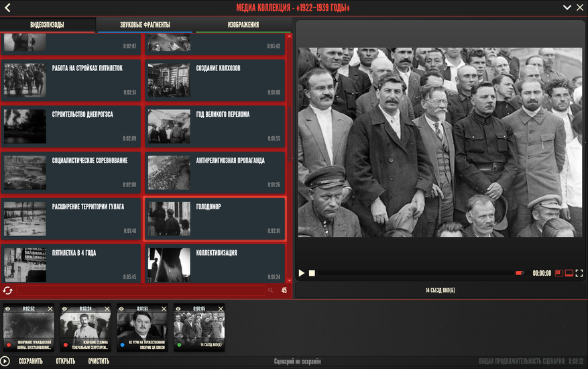Select the Работа на стройках пятилеток video
588x369 pixels.
(70, 81)
